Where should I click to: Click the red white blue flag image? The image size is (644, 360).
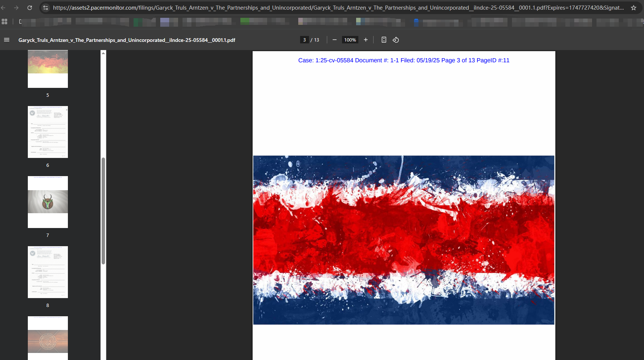(404, 240)
